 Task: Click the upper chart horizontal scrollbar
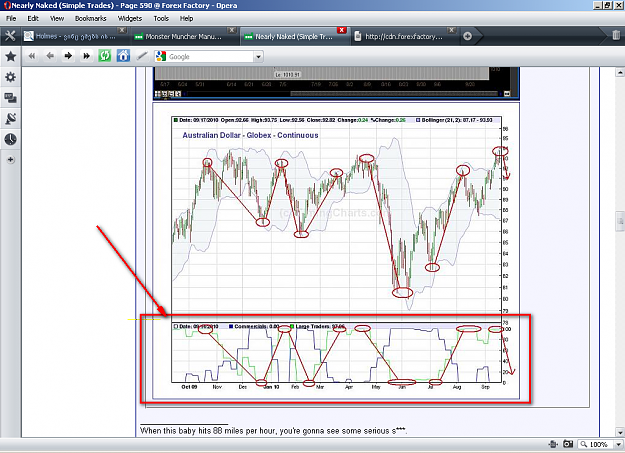coord(394,94)
